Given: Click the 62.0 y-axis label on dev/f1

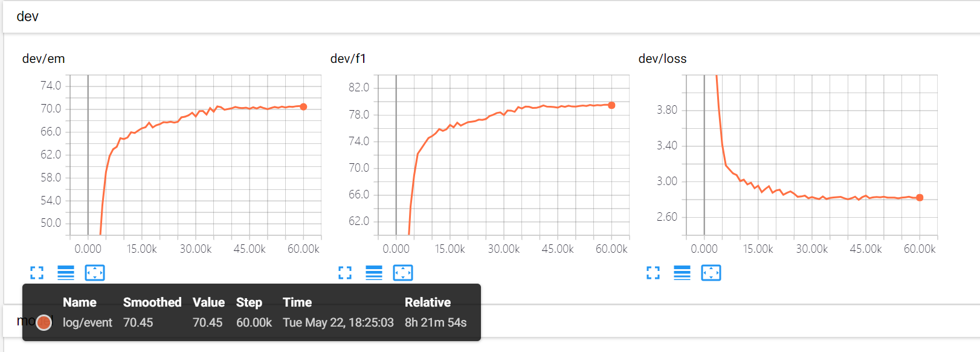Looking at the screenshot, I should pyautogui.click(x=359, y=221).
